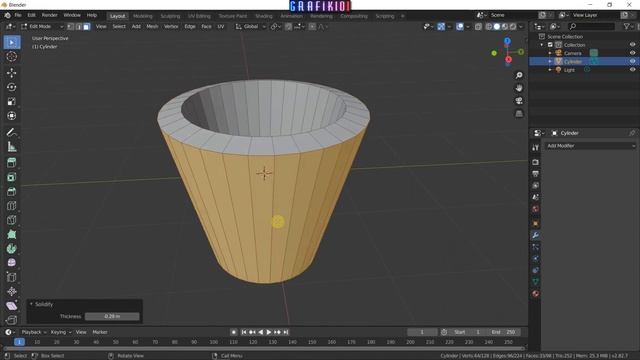640x360 pixels.
Task: Click the viewport zoom magnifier icon
Action: pos(519,76)
